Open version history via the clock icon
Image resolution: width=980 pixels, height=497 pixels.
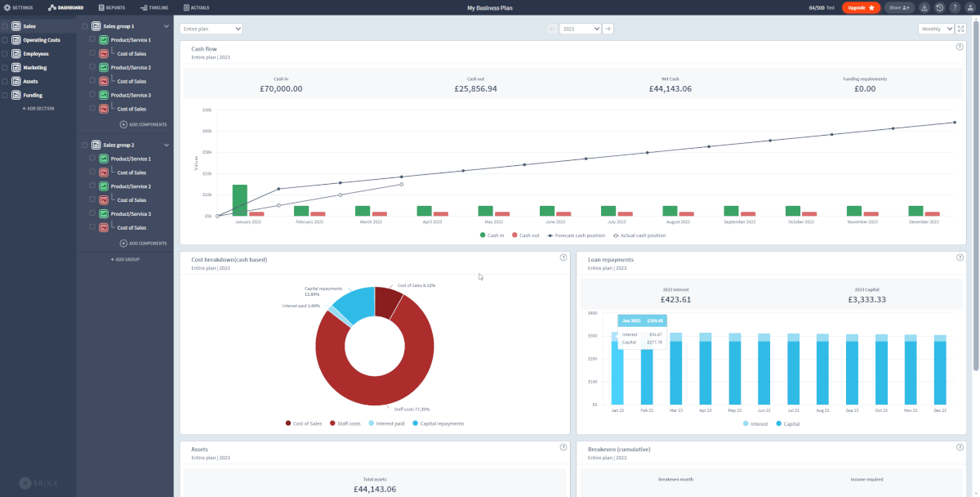click(939, 7)
